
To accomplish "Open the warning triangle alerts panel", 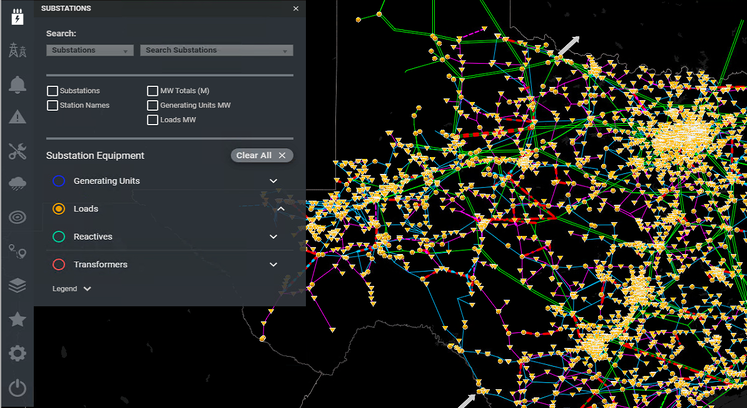I will point(17,117).
